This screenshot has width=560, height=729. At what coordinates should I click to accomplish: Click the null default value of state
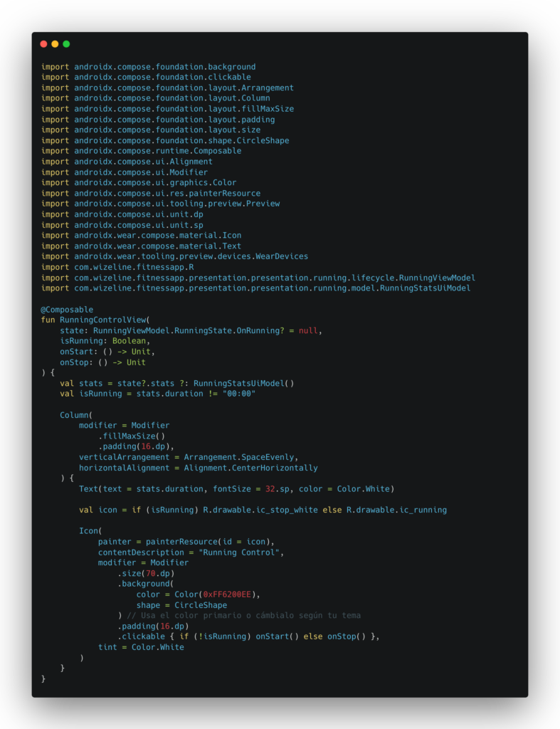pos(308,331)
